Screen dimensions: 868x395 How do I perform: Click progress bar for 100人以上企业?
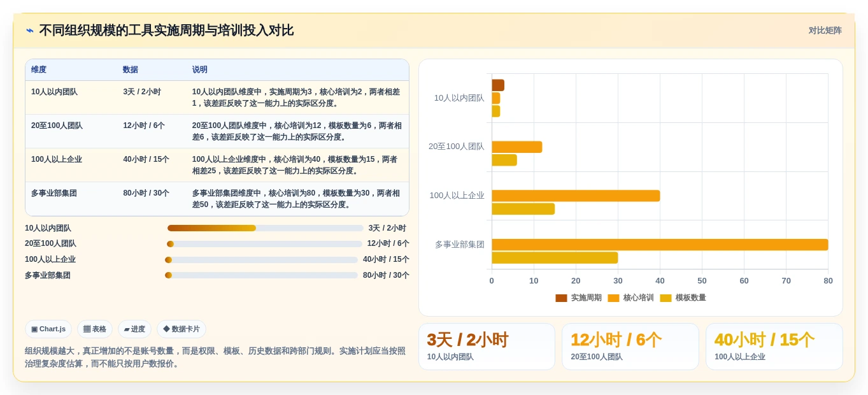tap(261, 260)
